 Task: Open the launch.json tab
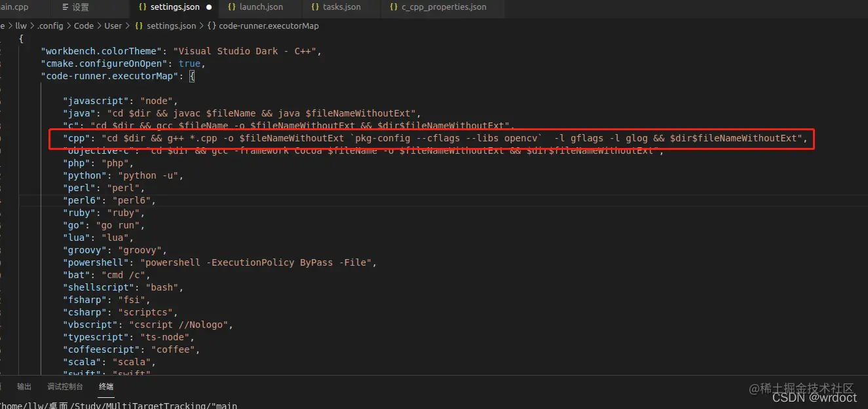[261, 7]
